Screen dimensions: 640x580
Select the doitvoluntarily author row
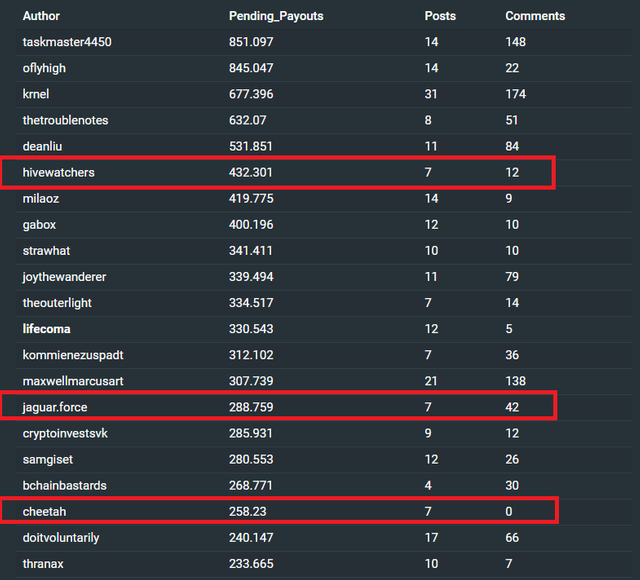point(324,538)
